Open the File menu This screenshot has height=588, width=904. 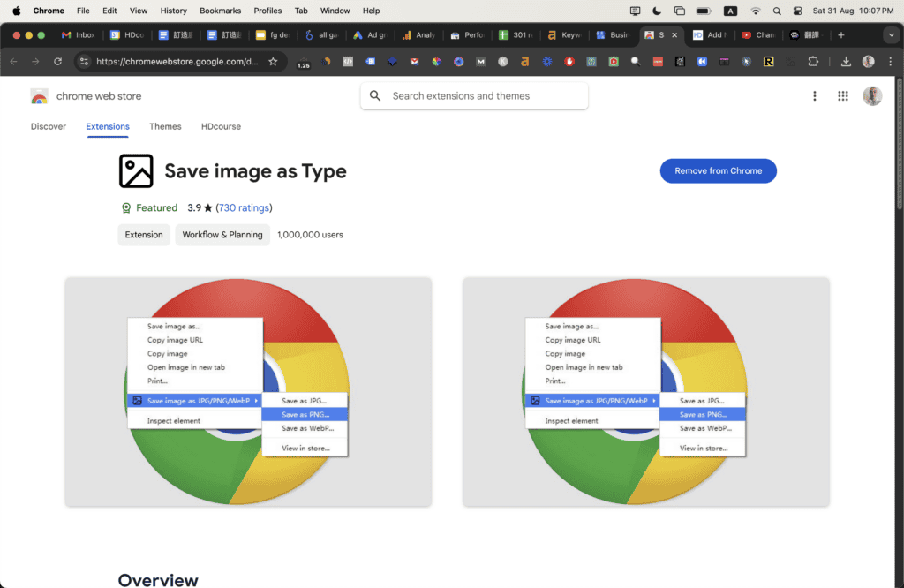pyautogui.click(x=83, y=11)
